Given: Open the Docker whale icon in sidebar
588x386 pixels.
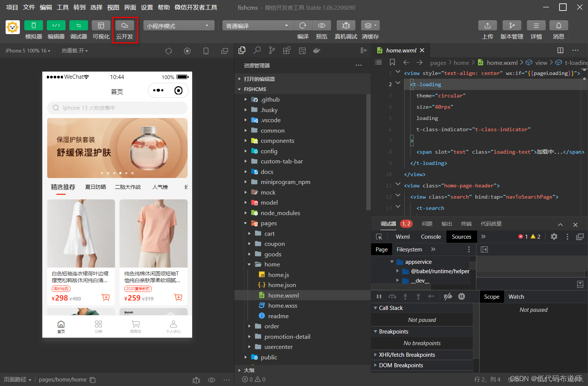Looking at the screenshot, I should tap(317, 51).
